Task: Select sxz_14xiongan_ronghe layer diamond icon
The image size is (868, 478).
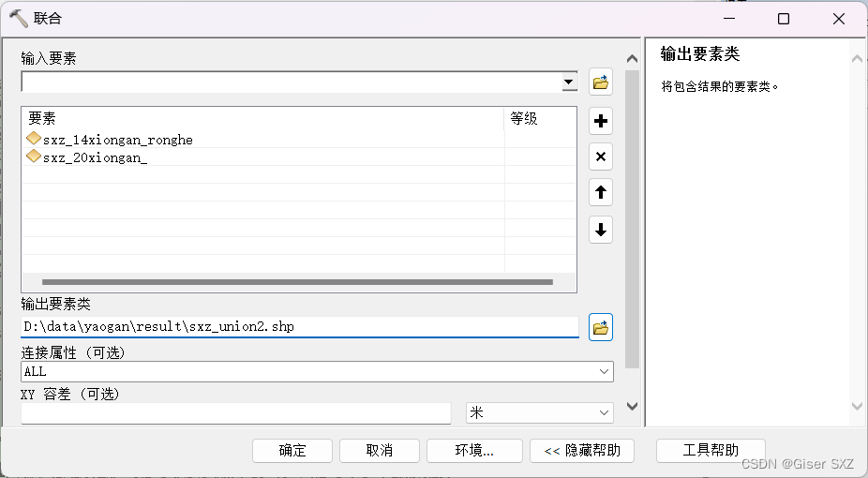Action: click(34, 138)
